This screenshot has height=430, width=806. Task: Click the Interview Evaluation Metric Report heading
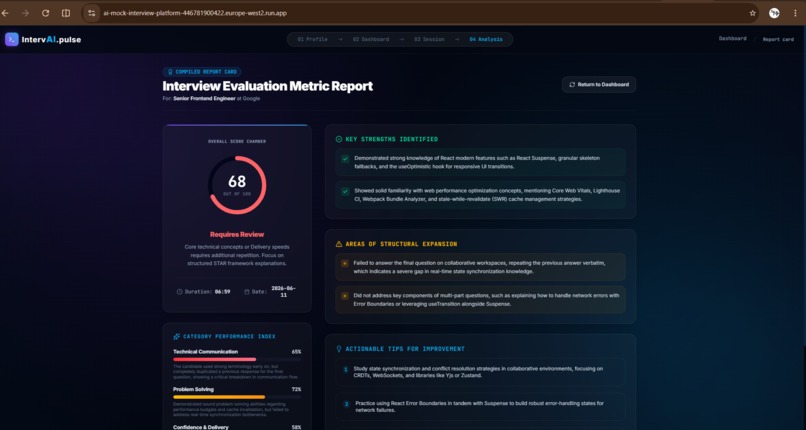[x=268, y=86]
